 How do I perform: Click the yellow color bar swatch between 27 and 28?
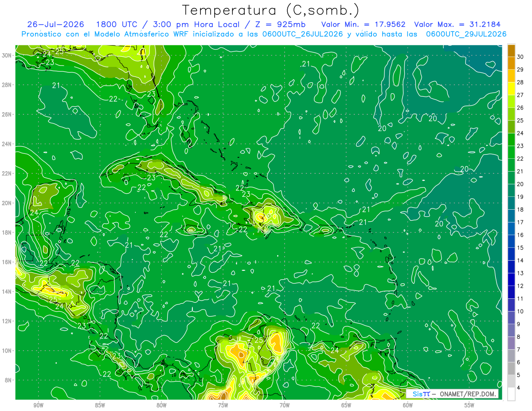(x=511, y=88)
